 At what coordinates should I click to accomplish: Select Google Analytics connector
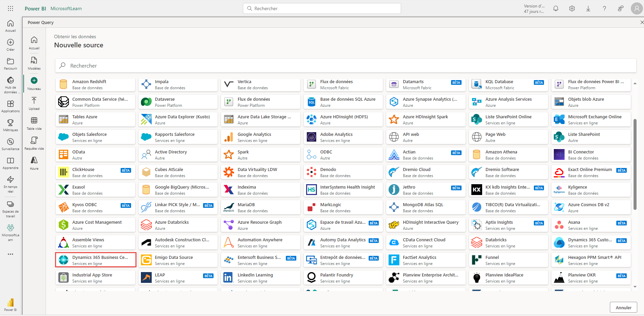[x=261, y=137]
